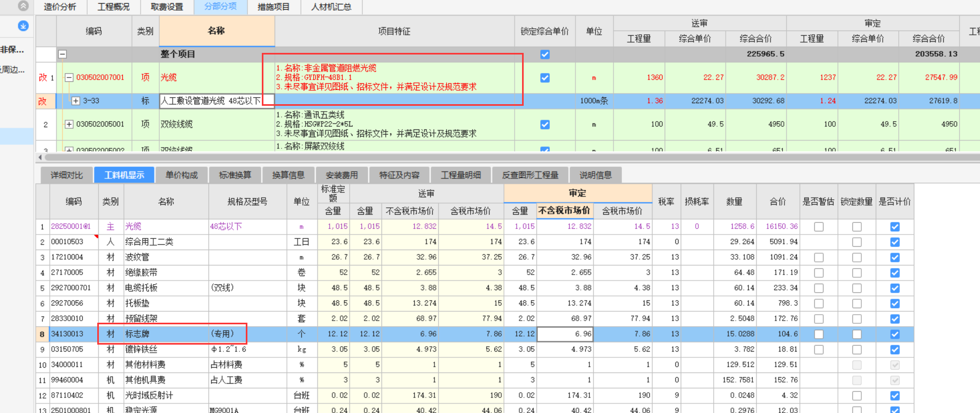
Task: Toggle 锁定综合单价 checkbox for 整个项目 row
Action: [x=545, y=54]
